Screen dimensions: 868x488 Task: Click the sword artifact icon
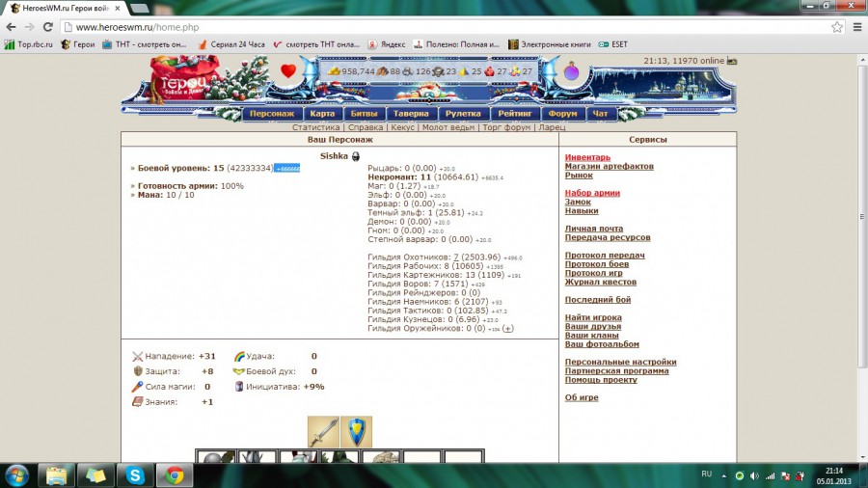point(323,432)
